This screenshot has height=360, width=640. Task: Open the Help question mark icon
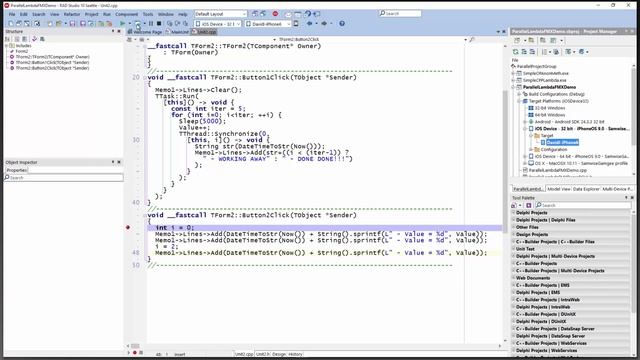[x=342, y=24]
